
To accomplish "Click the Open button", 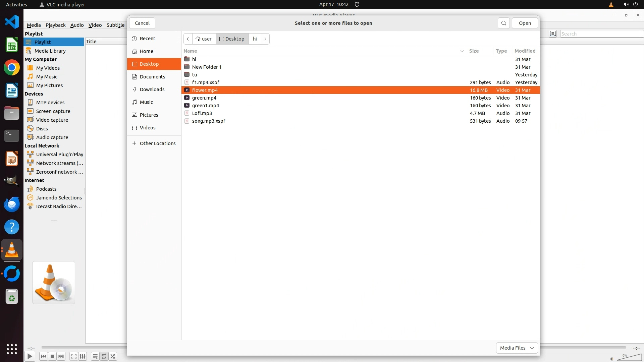I will pyautogui.click(x=525, y=23).
